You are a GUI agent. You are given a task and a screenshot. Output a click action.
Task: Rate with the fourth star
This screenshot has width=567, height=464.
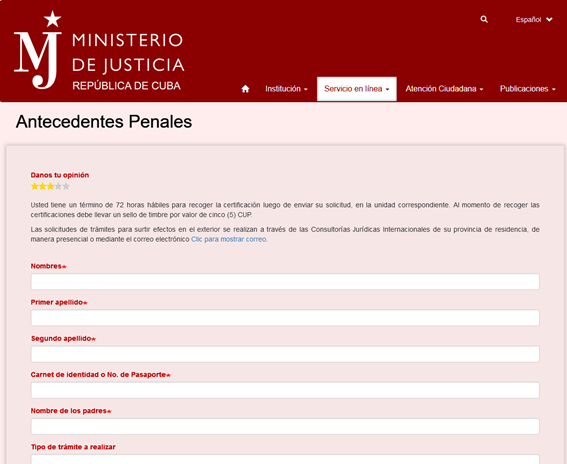[58, 187]
